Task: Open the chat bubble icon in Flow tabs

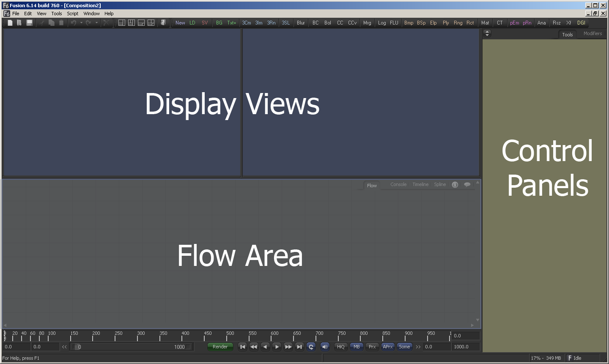Action: click(467, 185)
